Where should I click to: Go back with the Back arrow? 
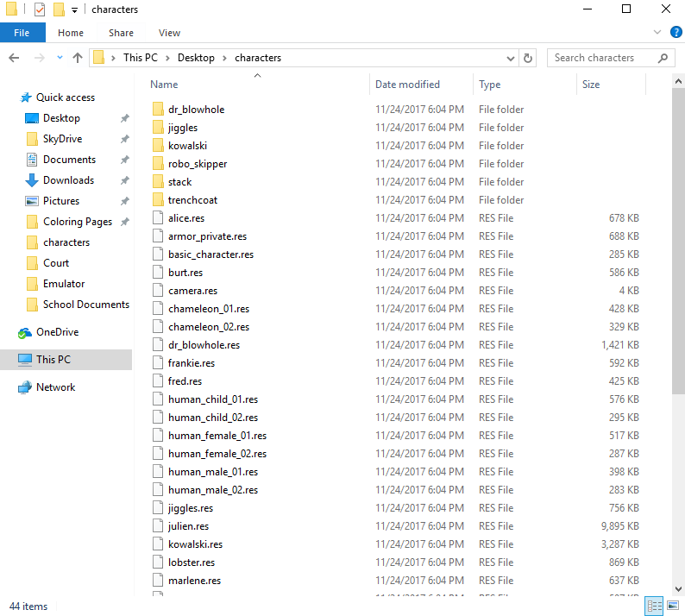click(x=14, y=58)
